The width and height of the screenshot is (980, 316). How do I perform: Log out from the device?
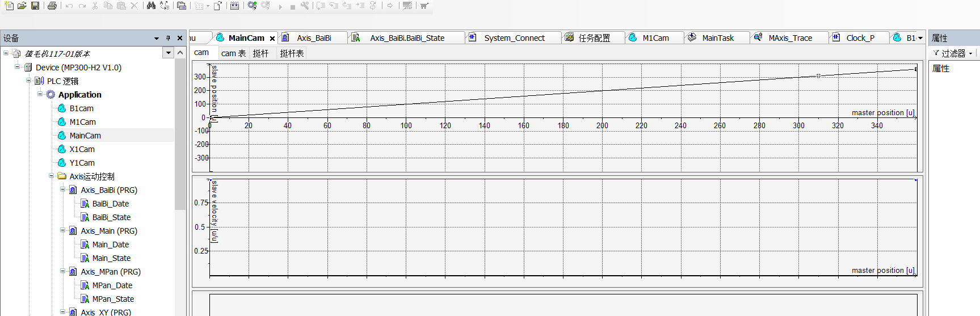click(266, 6)
